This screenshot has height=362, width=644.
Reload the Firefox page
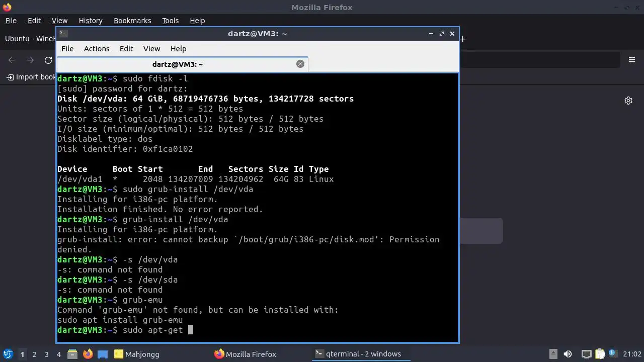(x=48, y=60)
